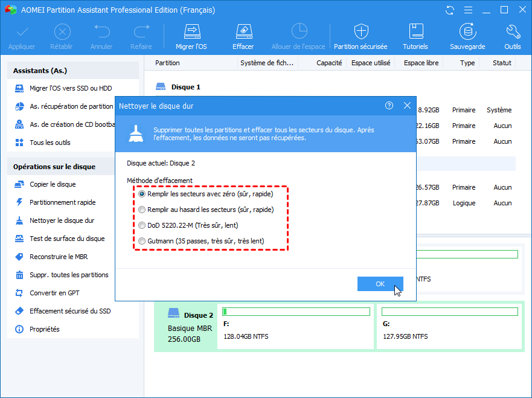Viewport: 532px width, 398px height.
Task: Click Test de surface du disque
Action: tap(60, 239)
